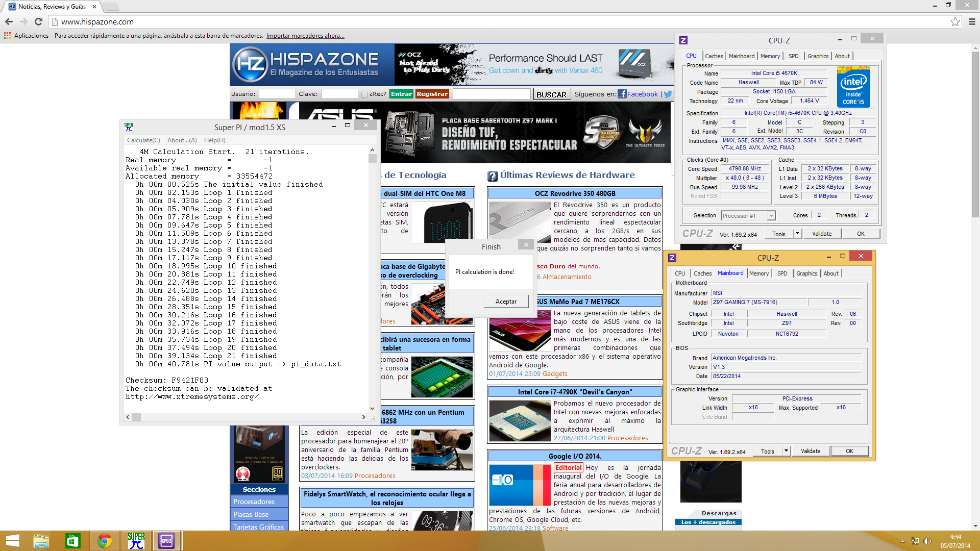Screen dimensions: 980x551
Task: Toggle the ¿Rec? remember checkbox
Action: (x=364, y=94)
